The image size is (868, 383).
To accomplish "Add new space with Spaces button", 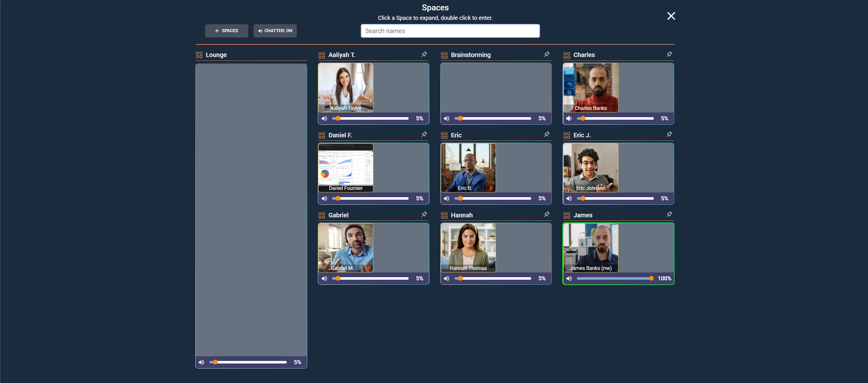I will click(x=227, y=31).
